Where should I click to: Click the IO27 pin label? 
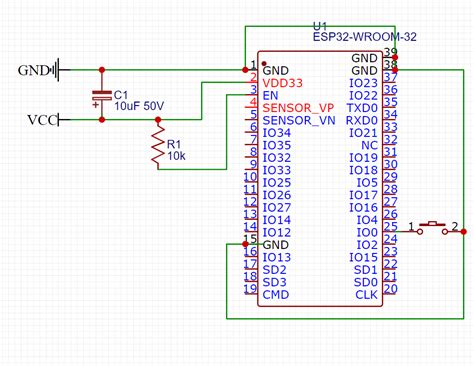277,208
